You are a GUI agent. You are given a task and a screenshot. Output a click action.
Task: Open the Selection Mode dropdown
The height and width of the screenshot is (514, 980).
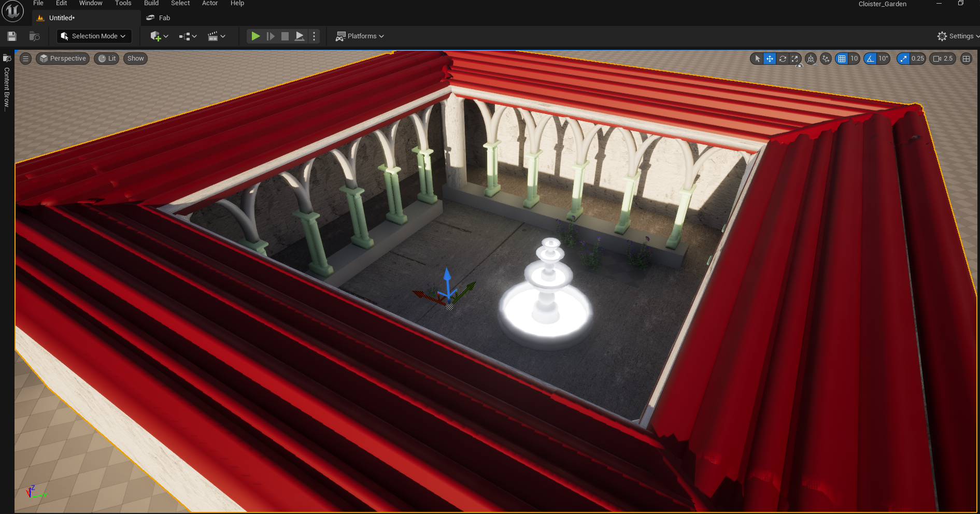[94, 36]
